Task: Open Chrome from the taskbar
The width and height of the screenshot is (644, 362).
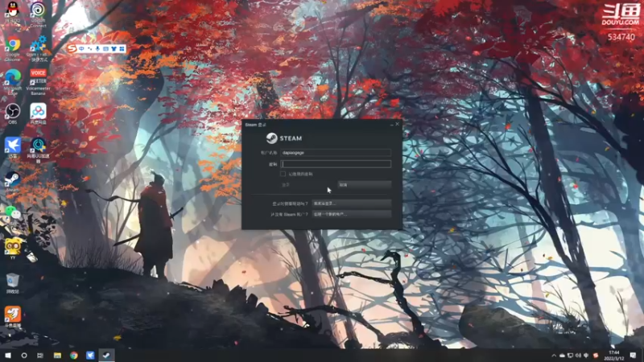Action: (73, 356)
